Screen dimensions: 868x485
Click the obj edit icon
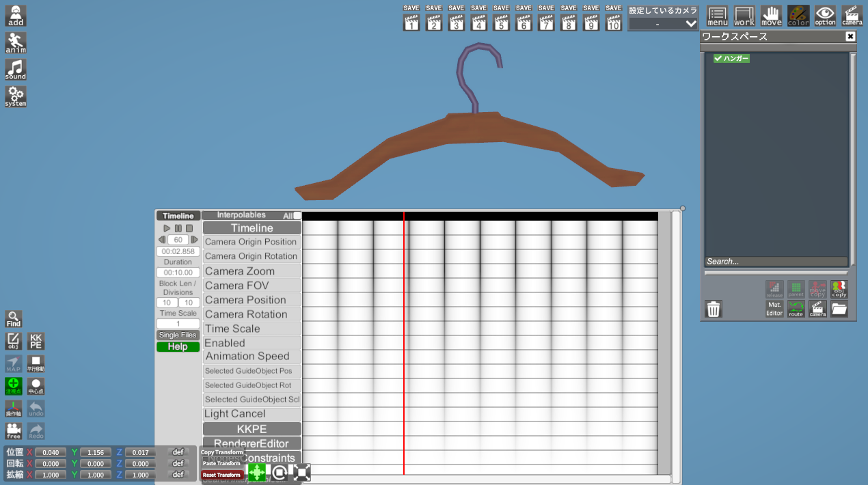[x=14, y=342]
